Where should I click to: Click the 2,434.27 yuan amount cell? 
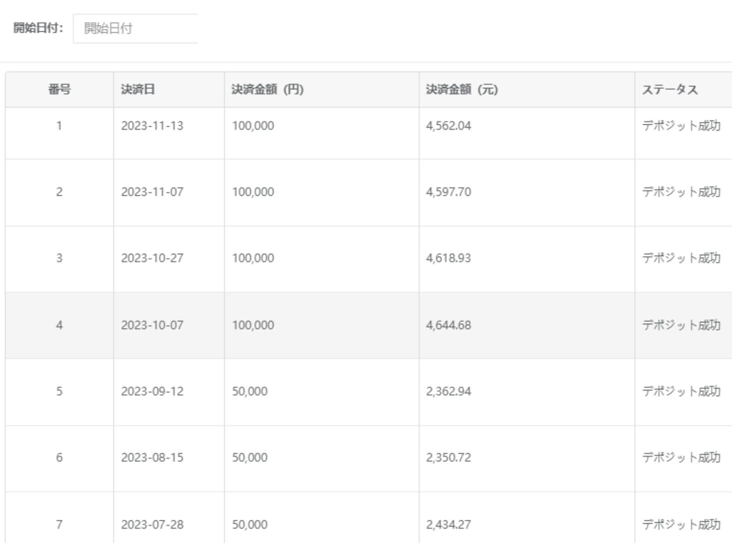tap(449, 524)
